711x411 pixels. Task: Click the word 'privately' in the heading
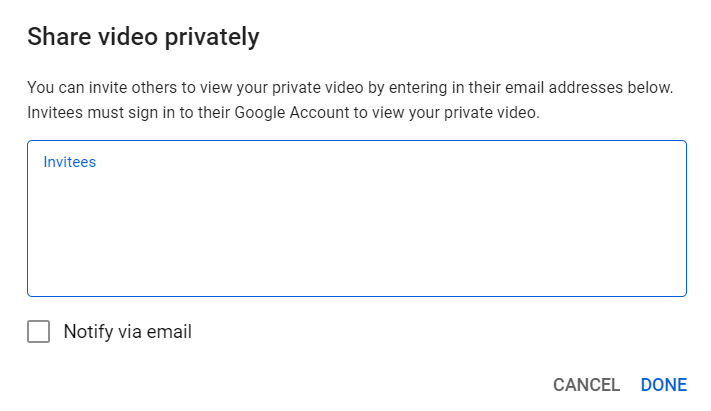coord(212,38)
